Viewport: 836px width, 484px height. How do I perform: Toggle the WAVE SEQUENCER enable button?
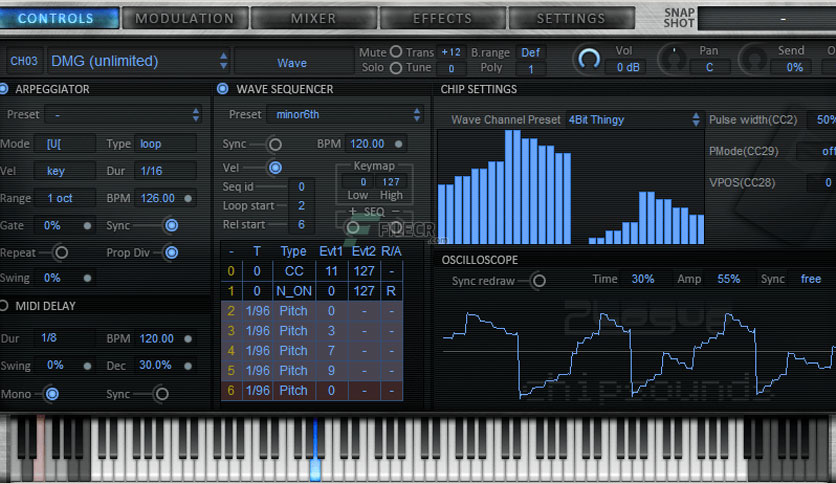222,88
